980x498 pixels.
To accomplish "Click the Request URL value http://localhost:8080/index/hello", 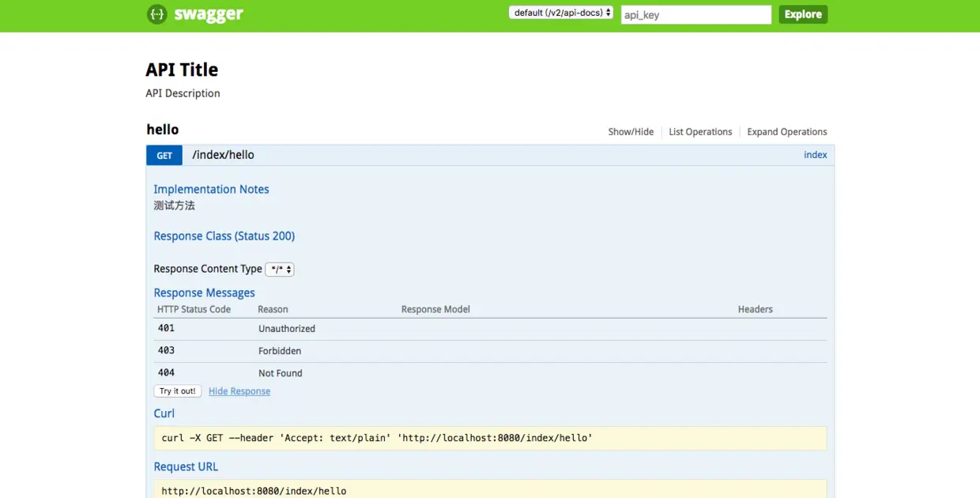I will pyautogui.click(x=254, y=491).
